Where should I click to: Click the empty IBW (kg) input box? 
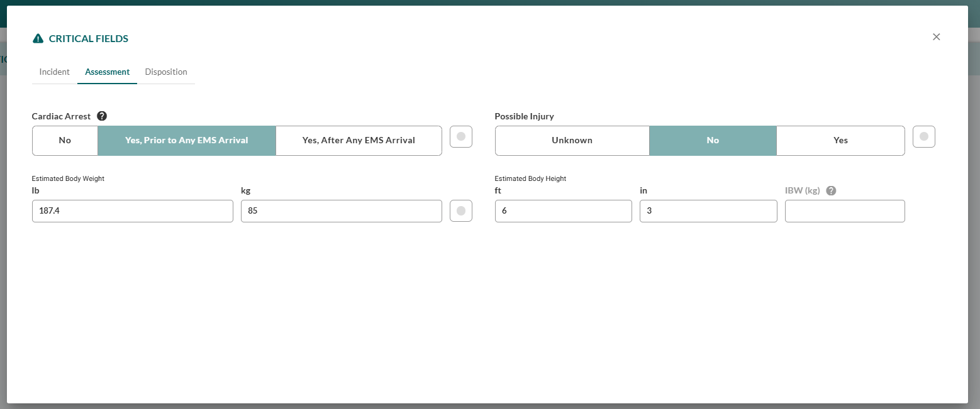point(844,211)
